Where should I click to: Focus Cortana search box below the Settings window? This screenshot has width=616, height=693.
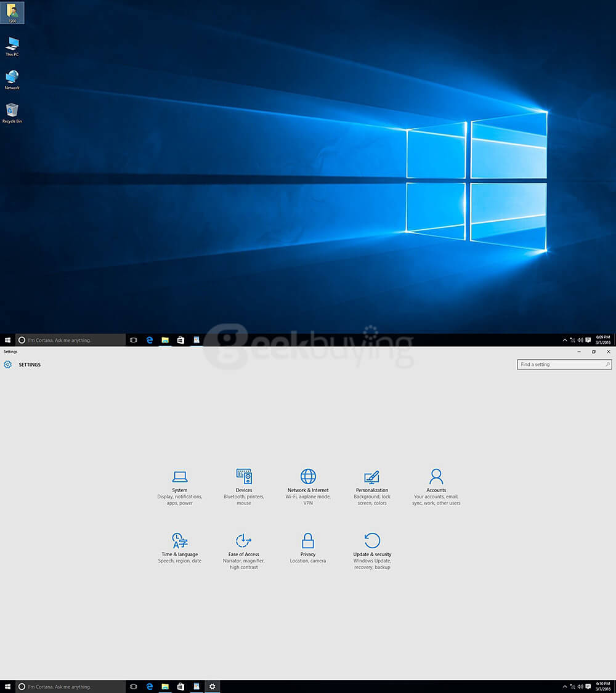pos(71,686)
